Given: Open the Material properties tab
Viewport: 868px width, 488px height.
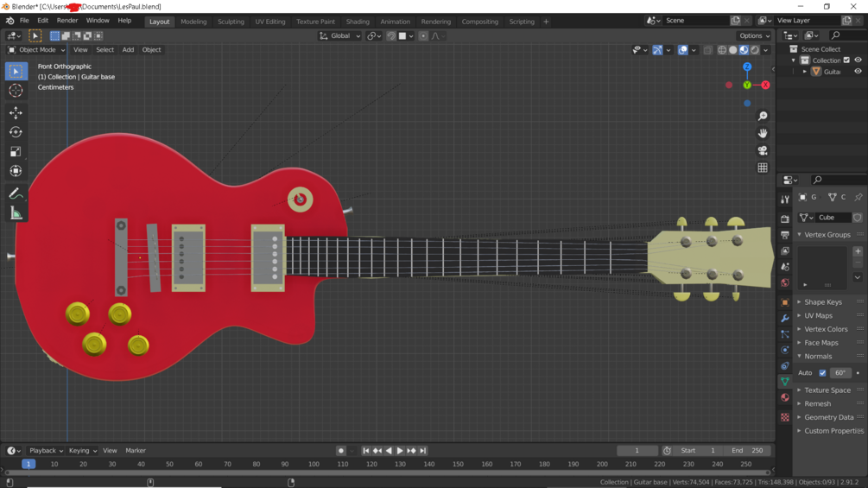Looking at the screenshot, I should tap(785, 398).
